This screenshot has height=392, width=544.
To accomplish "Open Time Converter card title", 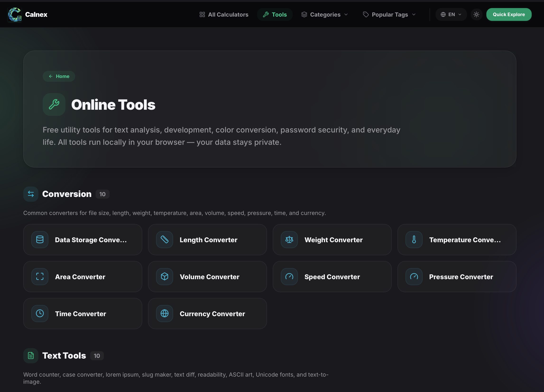I will point(80,314).
